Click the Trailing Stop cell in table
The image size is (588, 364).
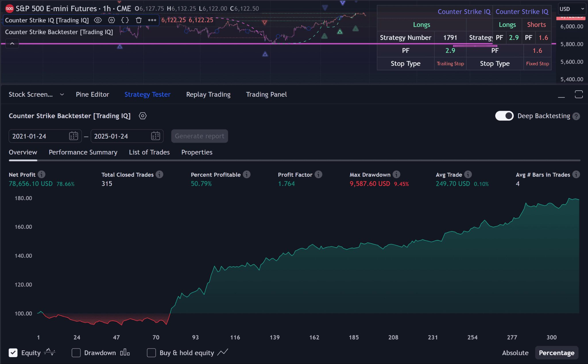pyautogui.click(x=450, y=64)
